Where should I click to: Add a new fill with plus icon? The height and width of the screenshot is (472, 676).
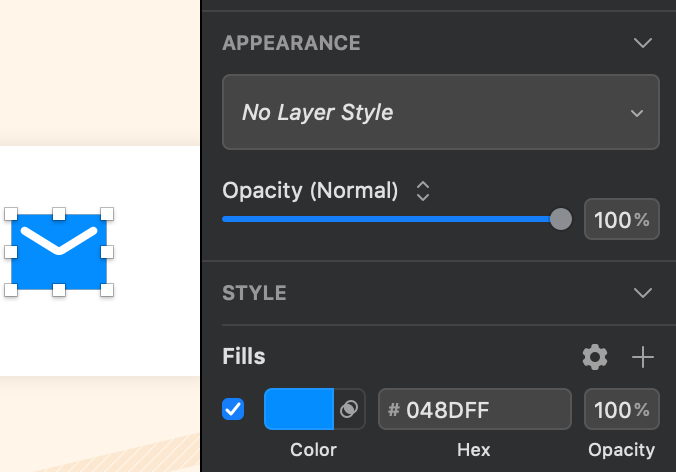click(643, 356)
